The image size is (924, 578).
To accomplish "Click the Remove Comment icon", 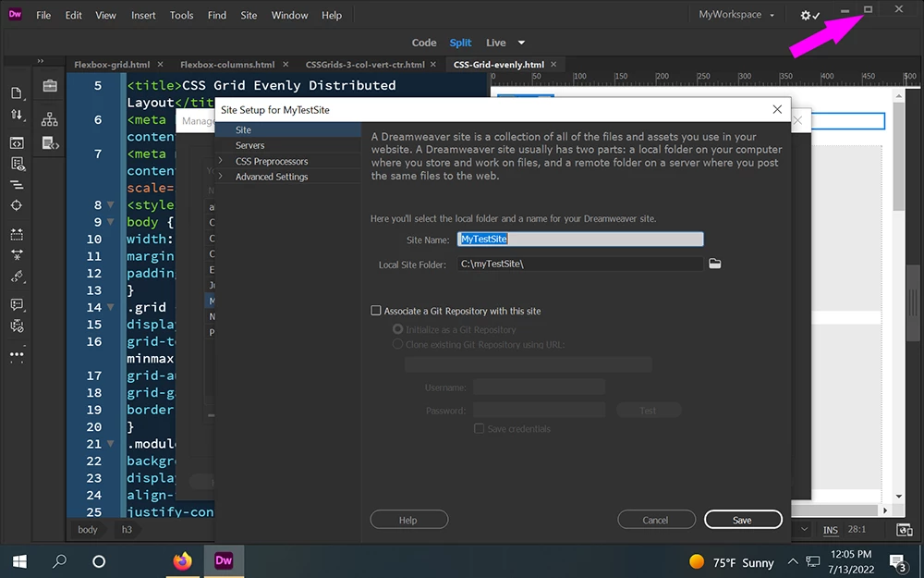I will (17, 326).
